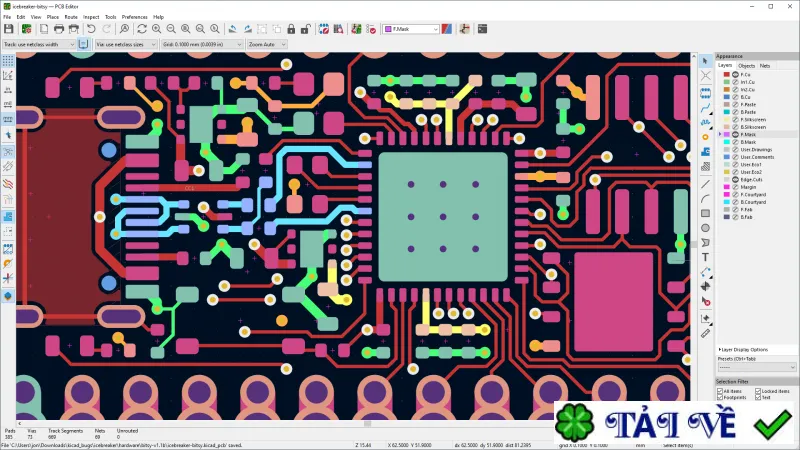Viewport: 800px width, 450px height.
Task: Open the F.Mask layer selector dropdown
Action: (x=411, y=29)
